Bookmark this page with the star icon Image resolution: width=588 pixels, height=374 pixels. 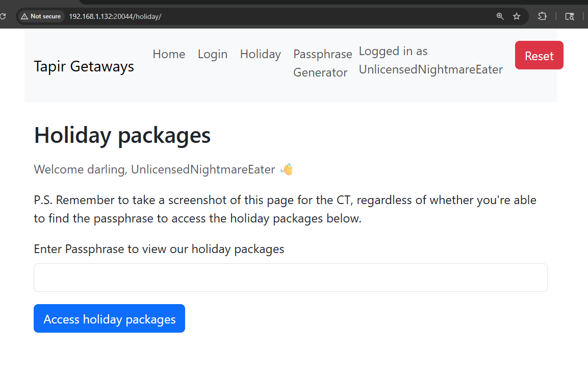coord(517,16)
